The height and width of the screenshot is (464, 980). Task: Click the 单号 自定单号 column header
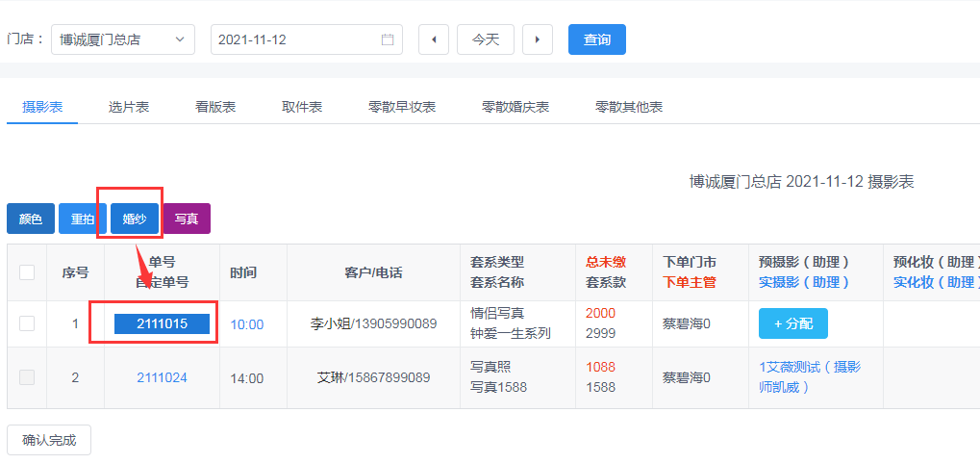pyautogui.click(x=162, y=272)
